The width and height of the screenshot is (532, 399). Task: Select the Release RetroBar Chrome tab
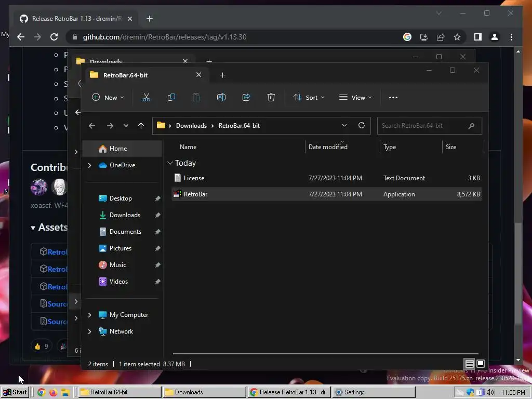(x=76, y=19)
